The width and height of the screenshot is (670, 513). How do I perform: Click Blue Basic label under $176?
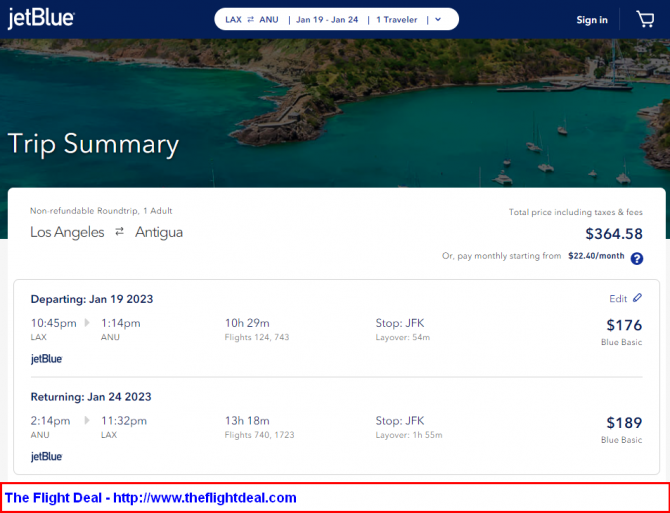point(621,342)
